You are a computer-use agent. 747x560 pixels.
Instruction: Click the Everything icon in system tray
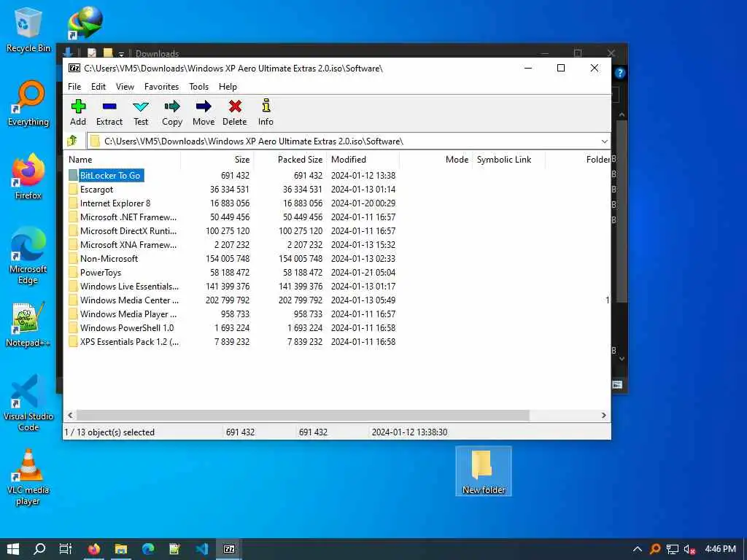tap(655, 549)
